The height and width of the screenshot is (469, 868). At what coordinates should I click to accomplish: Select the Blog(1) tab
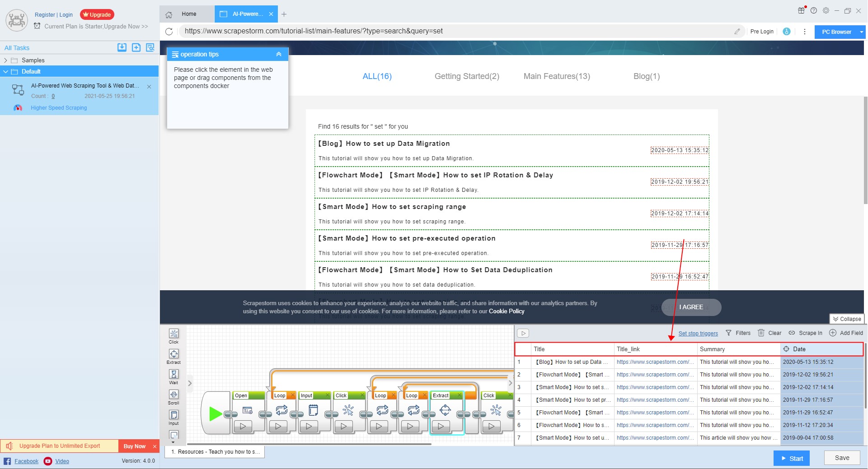coord(647,76)
